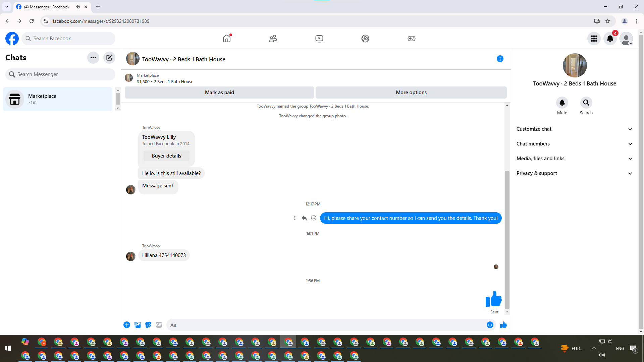Mute this conversation with bell icon
Screen dimensions: 644x362
(x=562, y=103)
